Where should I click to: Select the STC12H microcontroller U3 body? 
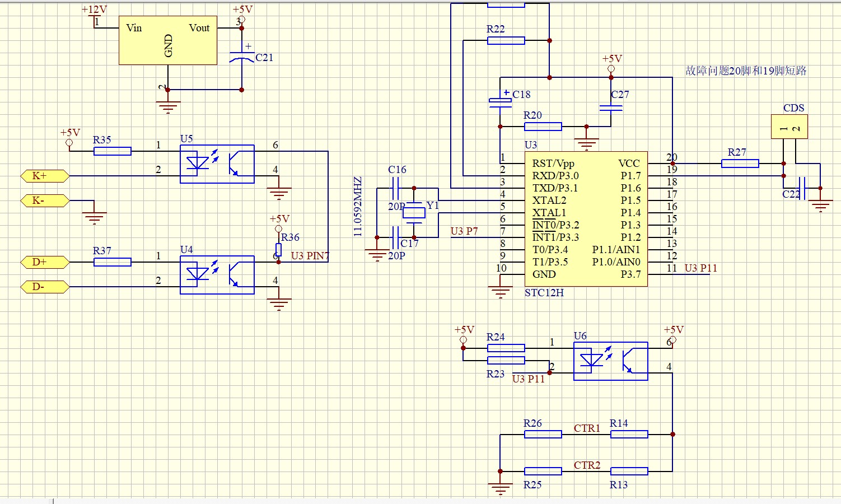point(586,218)
